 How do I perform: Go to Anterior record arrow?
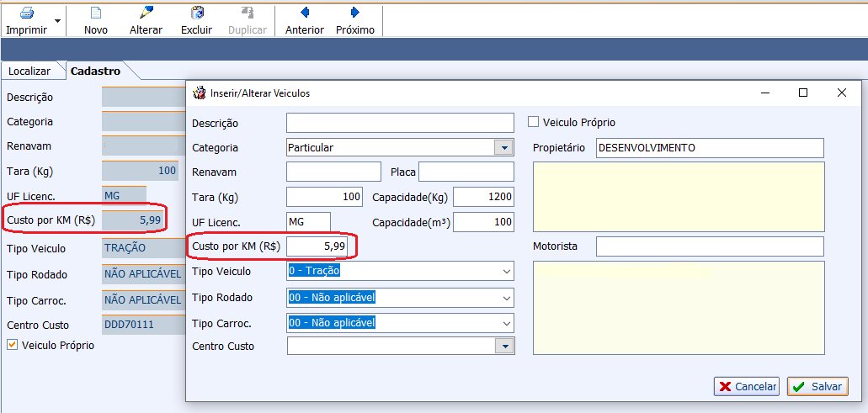pyautogui.click(x=304, y=13)
